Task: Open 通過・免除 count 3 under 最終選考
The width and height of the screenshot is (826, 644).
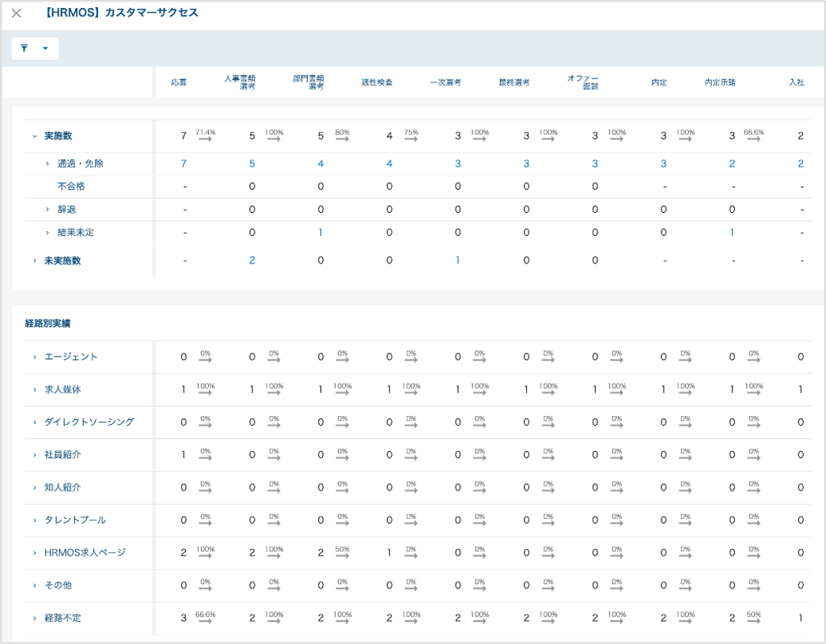Action: coord(525,164)
